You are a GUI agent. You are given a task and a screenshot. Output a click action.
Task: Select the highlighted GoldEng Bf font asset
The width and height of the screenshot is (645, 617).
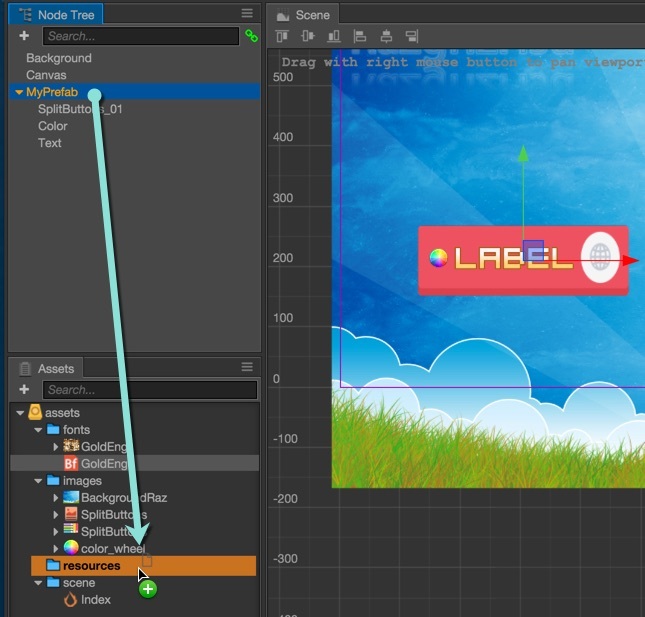[x=134, y=464]
